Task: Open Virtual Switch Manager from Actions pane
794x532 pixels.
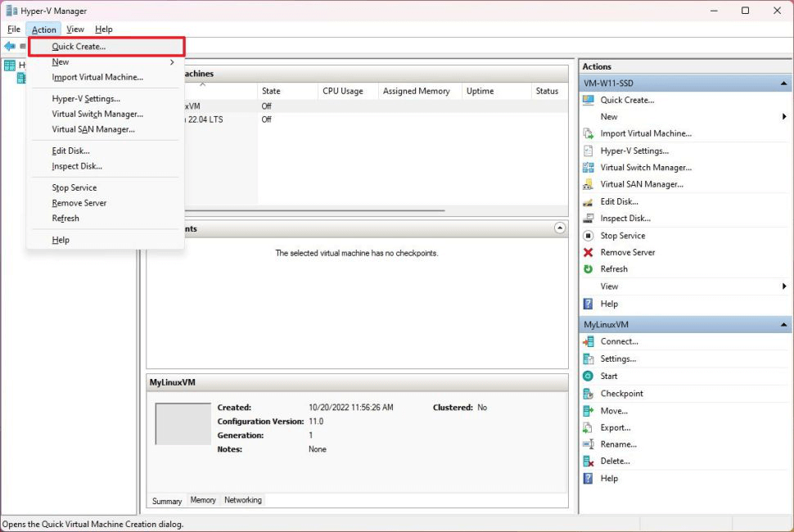Action: point(646,167)
